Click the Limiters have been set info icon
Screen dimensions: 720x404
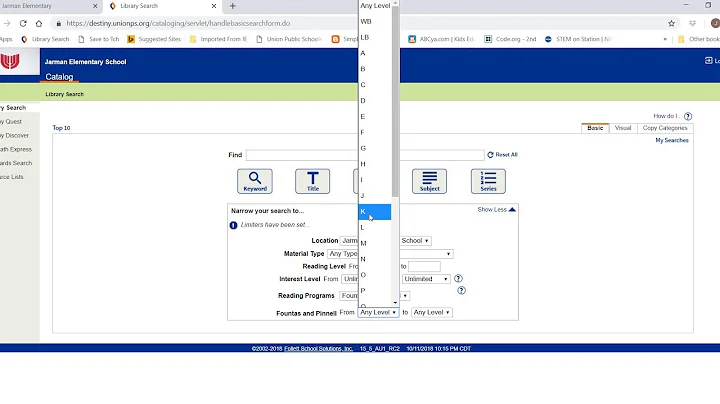(233, 225)
